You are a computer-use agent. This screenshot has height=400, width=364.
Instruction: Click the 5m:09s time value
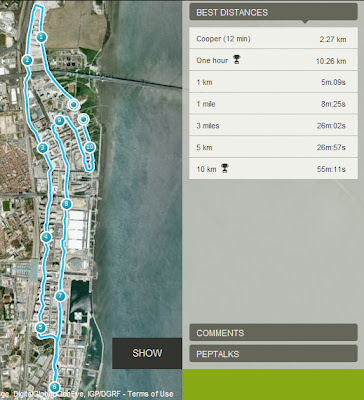tap(333, 82)
